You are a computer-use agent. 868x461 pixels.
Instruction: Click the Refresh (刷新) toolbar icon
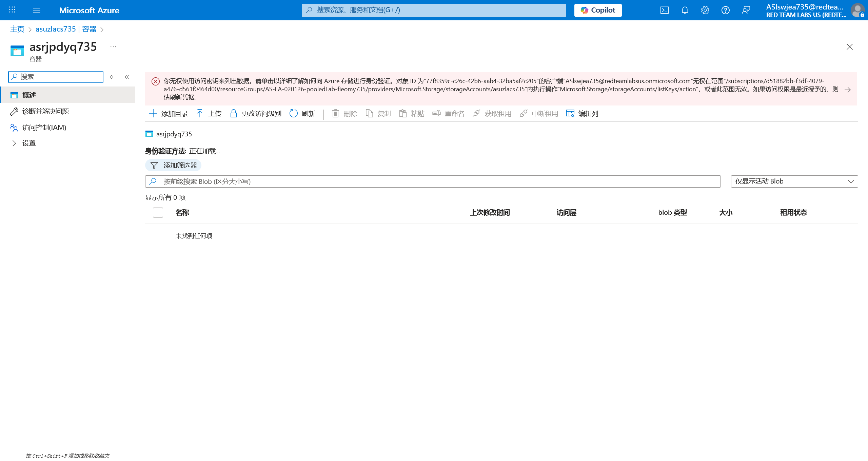[x=294, y=113]
